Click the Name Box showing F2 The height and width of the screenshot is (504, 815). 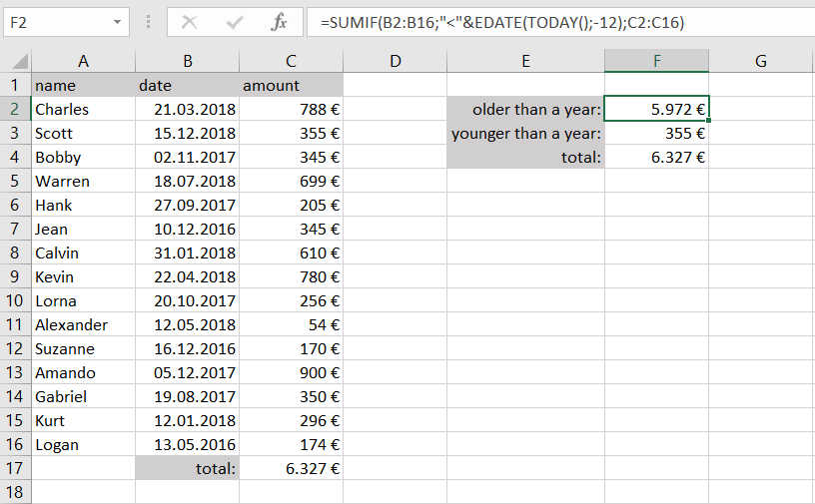tap(66, 22)
